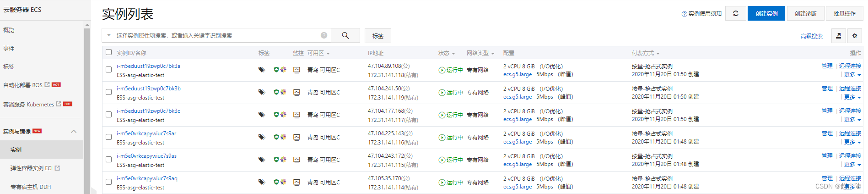
Task: Open the 高级搜索 link
Action: point(811,36)
